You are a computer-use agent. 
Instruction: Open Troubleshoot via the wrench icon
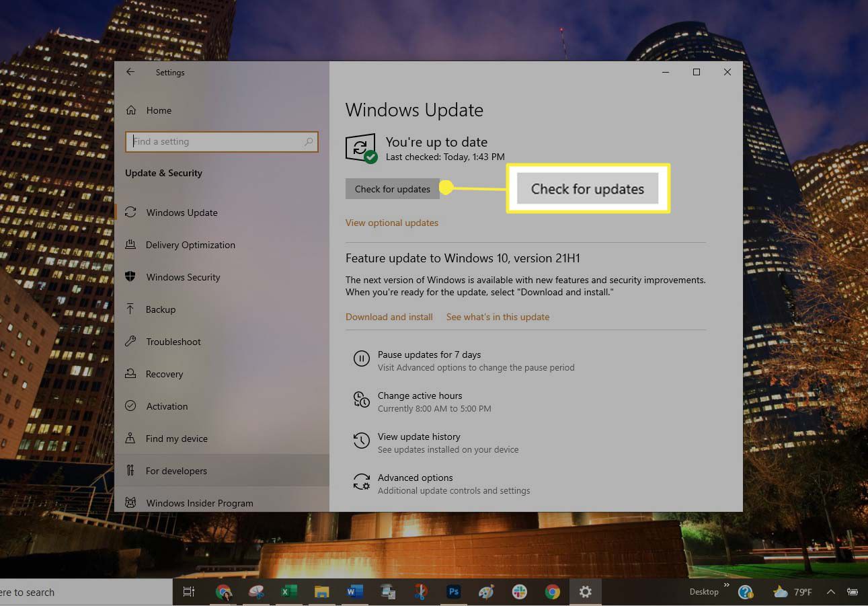[x=130, y=342]
